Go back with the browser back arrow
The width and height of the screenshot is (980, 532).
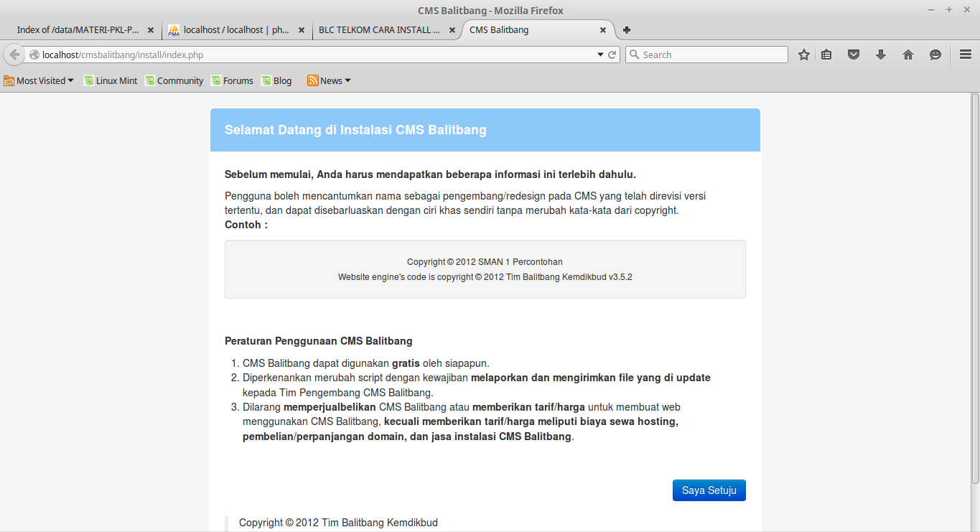14,55
